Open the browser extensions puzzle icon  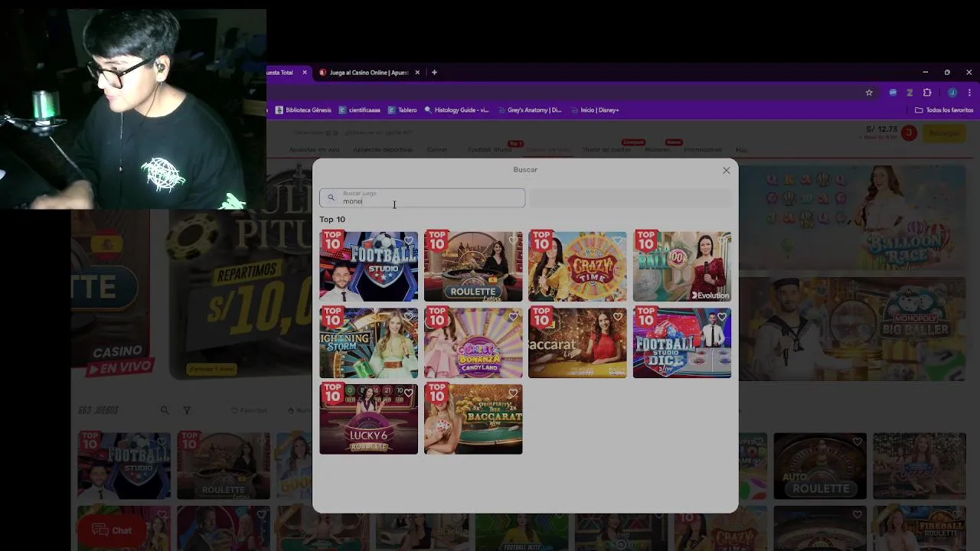927,93
